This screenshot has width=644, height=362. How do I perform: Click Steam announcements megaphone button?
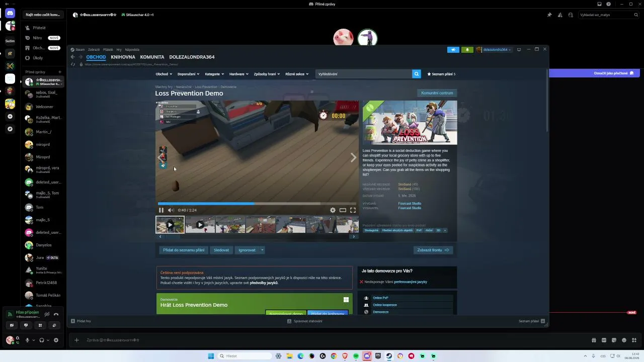click(x=453, y=50)
